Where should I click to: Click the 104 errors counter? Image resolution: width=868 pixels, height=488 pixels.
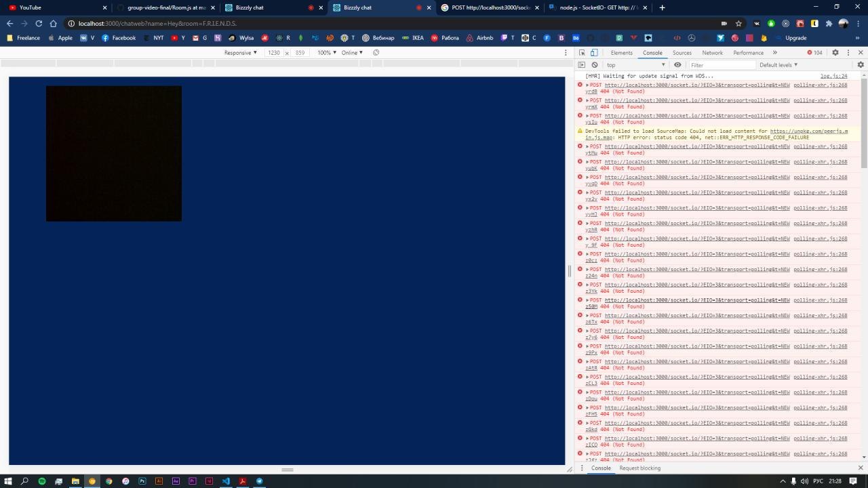pos(814,52)
